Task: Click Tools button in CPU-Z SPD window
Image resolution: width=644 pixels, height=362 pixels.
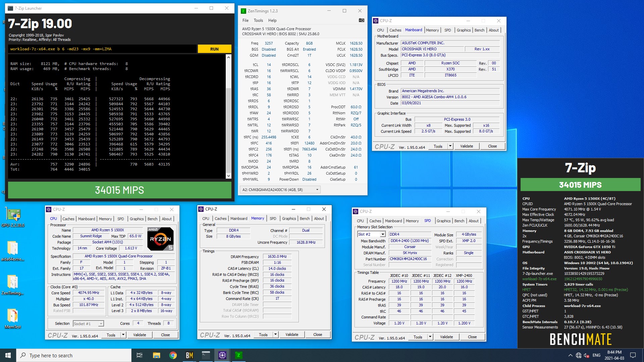Action: coord(418,337)
